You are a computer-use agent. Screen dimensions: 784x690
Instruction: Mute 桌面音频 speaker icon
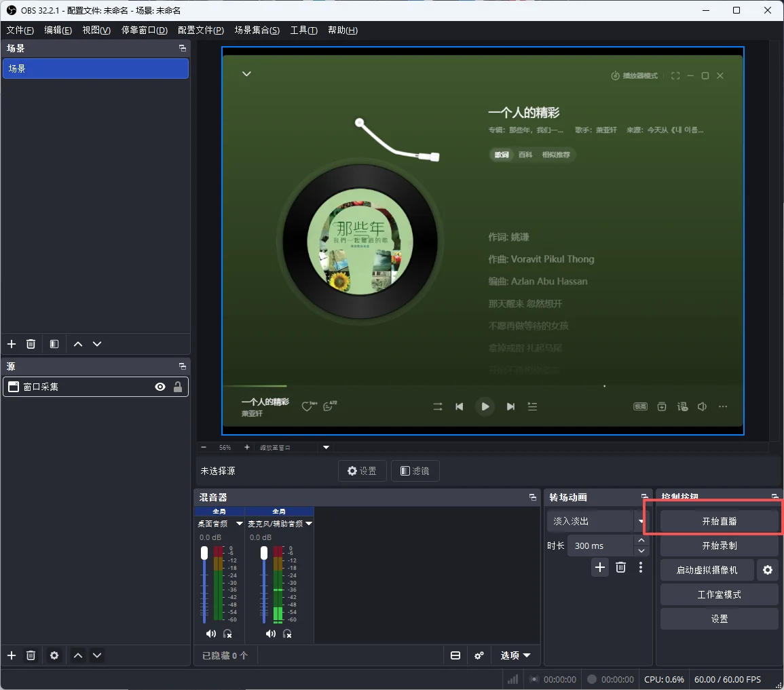[211, 634]
